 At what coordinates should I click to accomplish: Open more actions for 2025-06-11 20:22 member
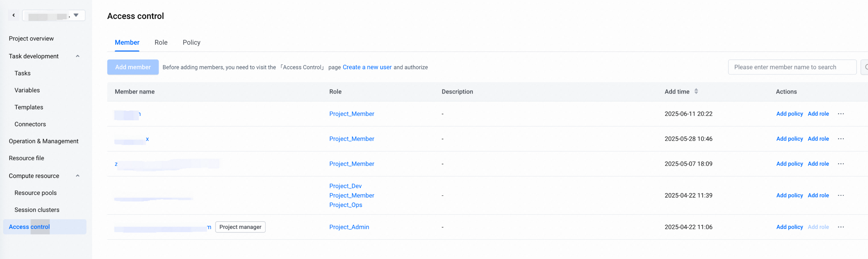(x=841, y=114)
